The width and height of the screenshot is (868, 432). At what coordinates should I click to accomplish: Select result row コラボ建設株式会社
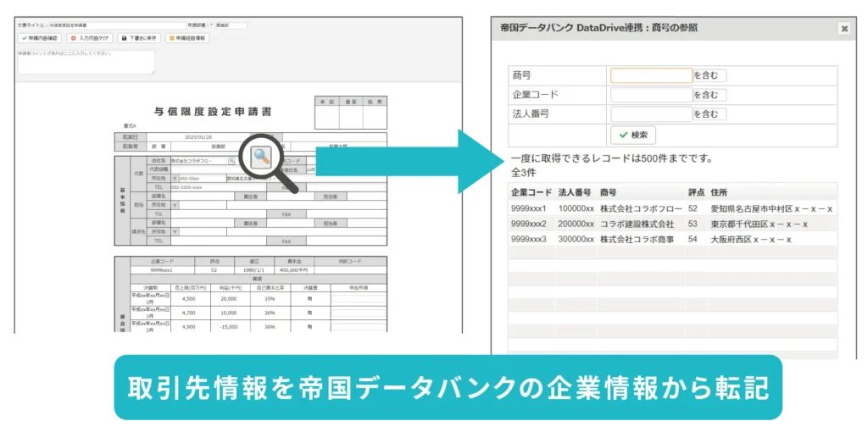pyautogui.click(x=672, y=224)
